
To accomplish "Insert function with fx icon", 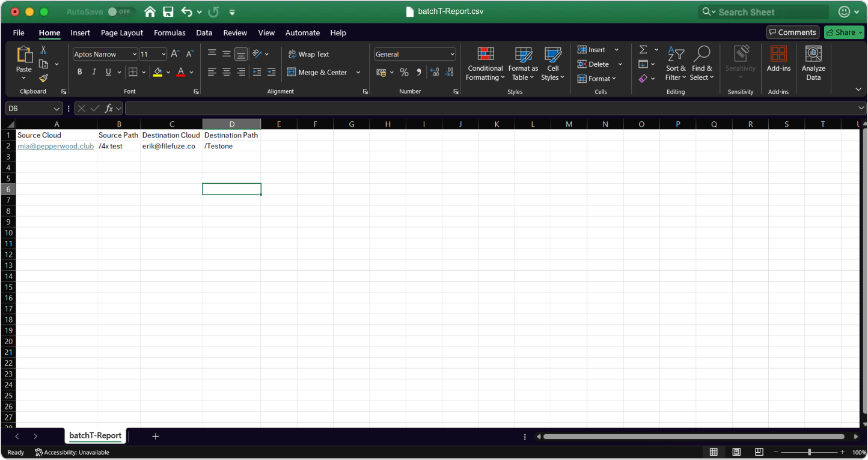I will click(x=109, y=109).
